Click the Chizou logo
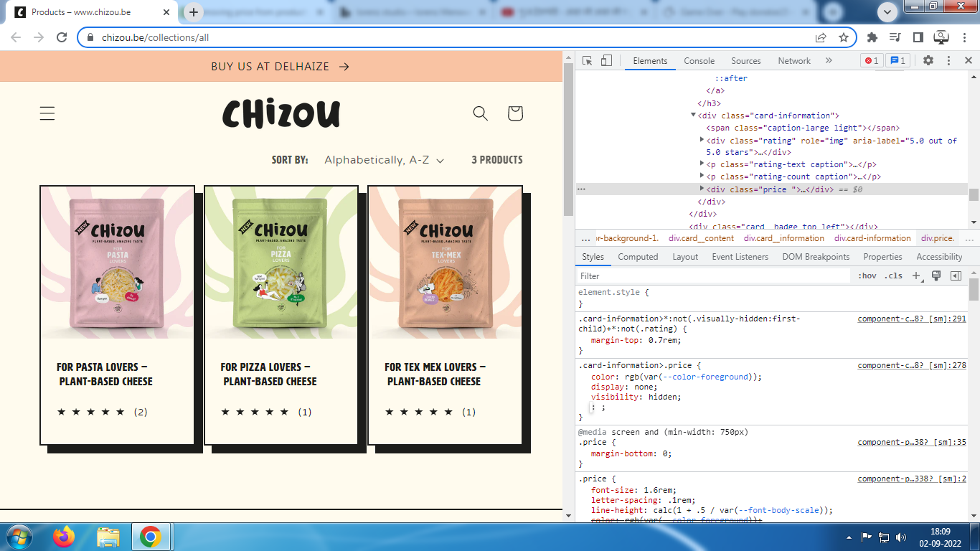Image resolution: width=980 pixels, height=551 pixels. (x=281, y=114)
